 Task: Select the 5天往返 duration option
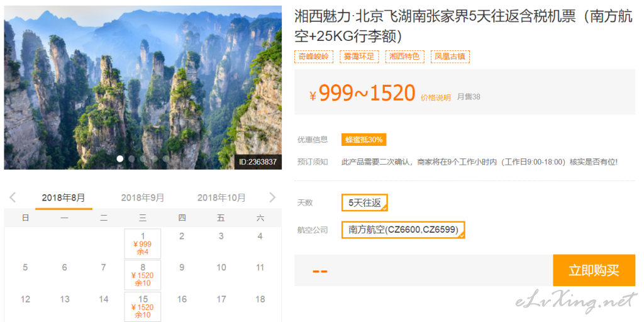[x=365, y=203]
